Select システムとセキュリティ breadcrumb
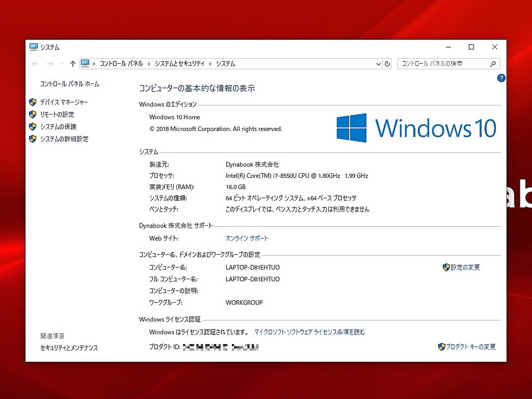 coord(180,64)
